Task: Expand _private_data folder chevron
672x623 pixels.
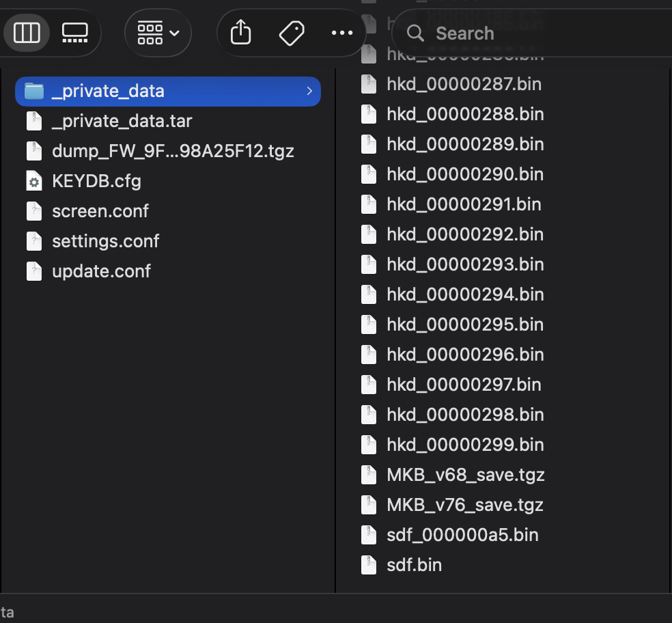Action: click(309, 91)
